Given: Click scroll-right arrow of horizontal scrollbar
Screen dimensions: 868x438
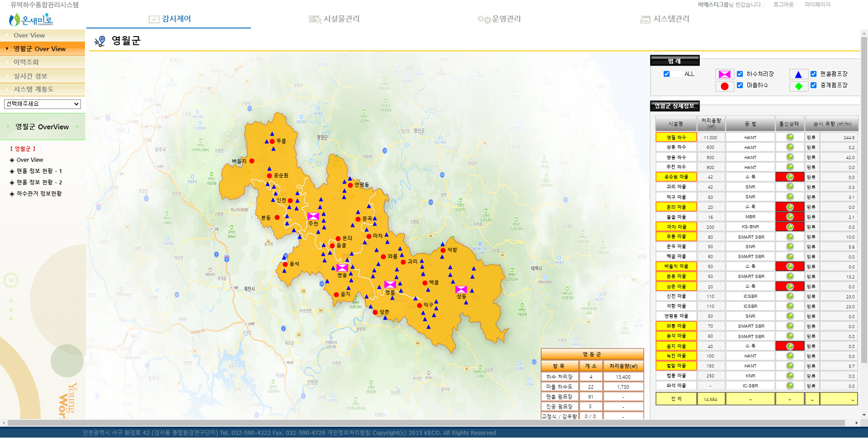Looking at the screenshot, I should (x=856, y=423).
